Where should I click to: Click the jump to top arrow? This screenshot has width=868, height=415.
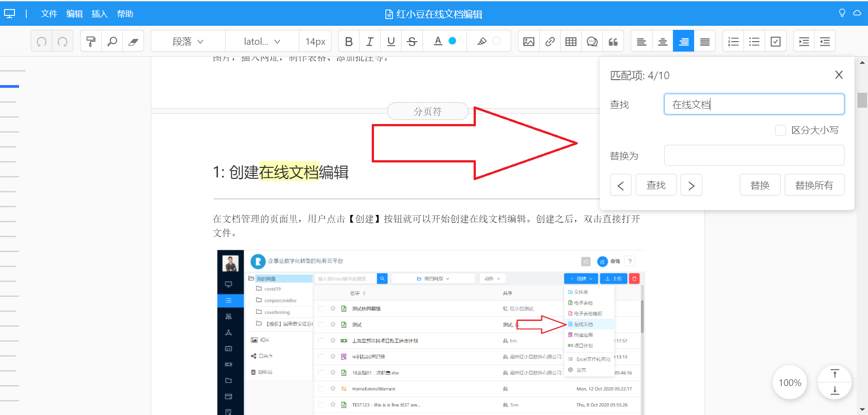(835, 374)
